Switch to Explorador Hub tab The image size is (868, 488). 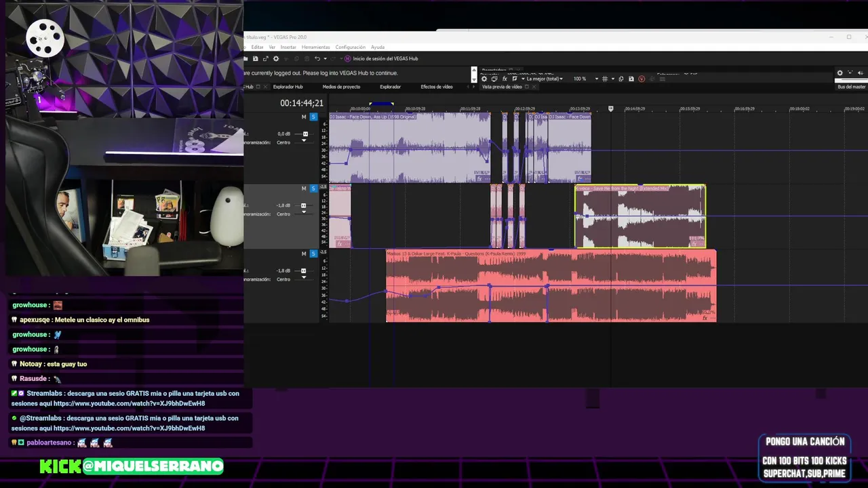tap(288, 87)
